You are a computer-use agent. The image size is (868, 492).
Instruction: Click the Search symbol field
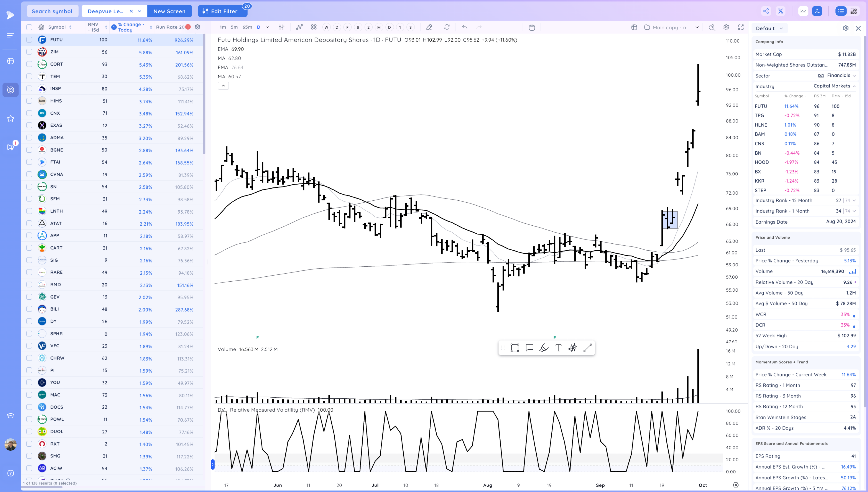coord(52,11)
